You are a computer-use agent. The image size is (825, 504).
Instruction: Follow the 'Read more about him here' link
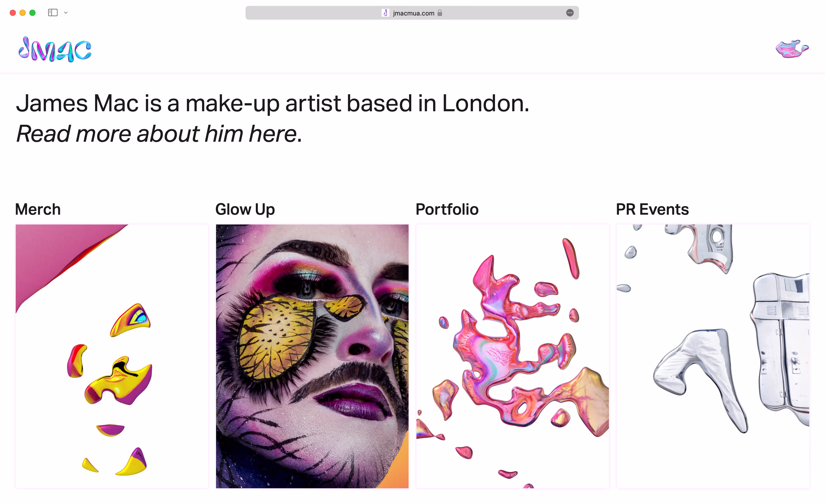pos(156,134)
